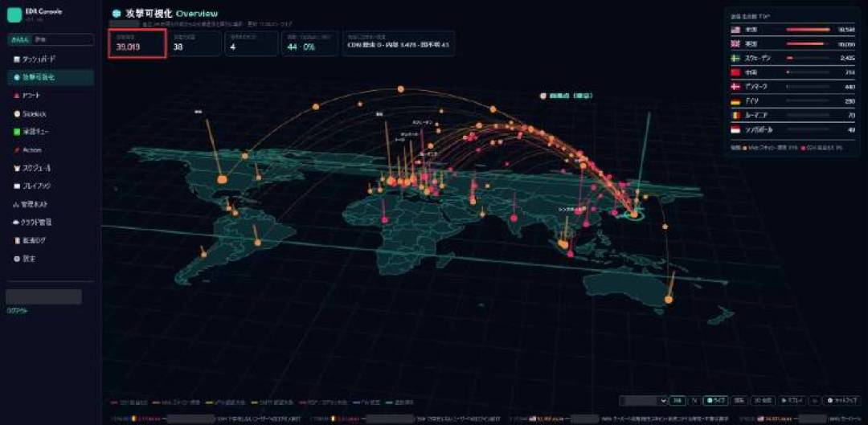
Task: Click the Tokyo defense point marker on map
Action: (x=634, y=215)
